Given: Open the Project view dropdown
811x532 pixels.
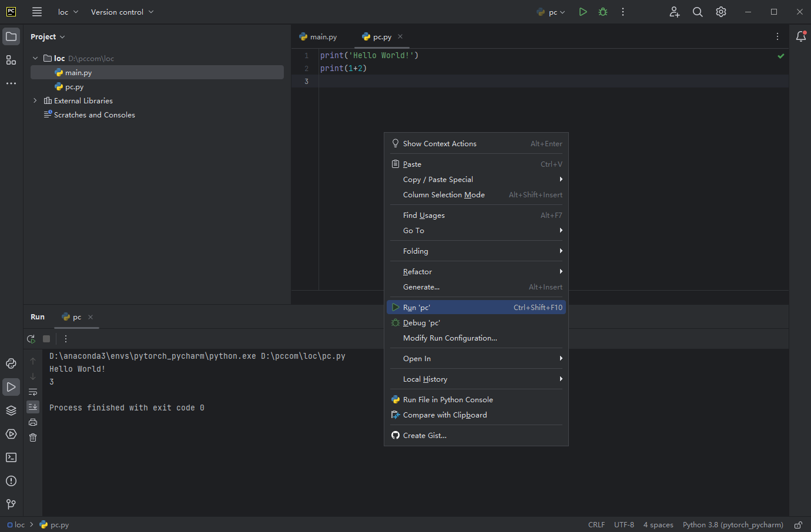Looking at the screenshot, I should click(x=48, y=36).
